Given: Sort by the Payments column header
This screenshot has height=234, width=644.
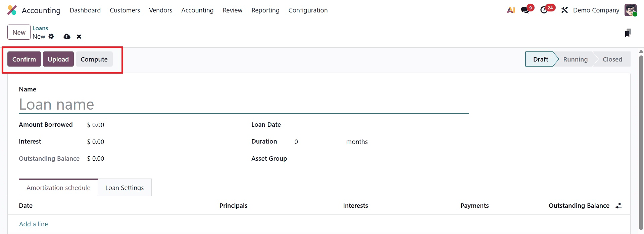Looking at the screenshot, I should [475, 205].
